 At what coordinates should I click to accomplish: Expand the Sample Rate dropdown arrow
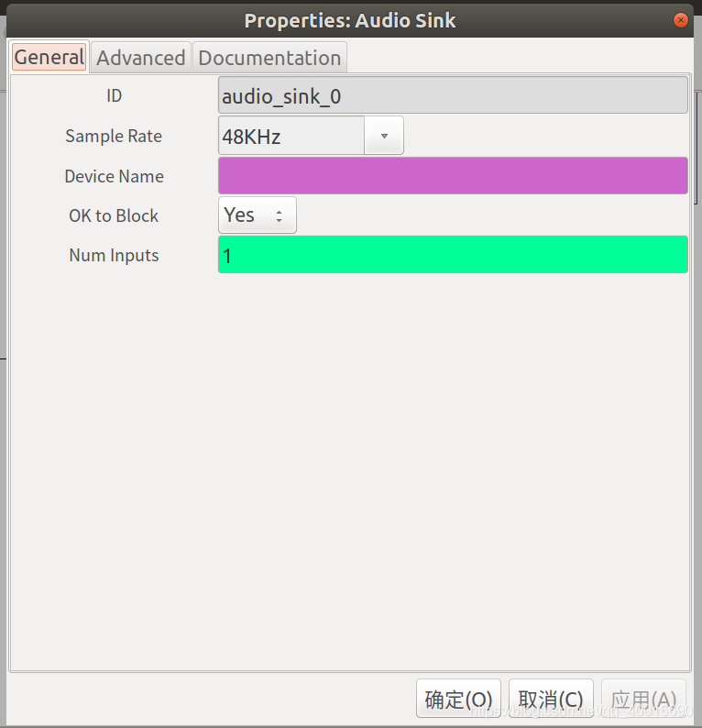click(x=384, y=136)
